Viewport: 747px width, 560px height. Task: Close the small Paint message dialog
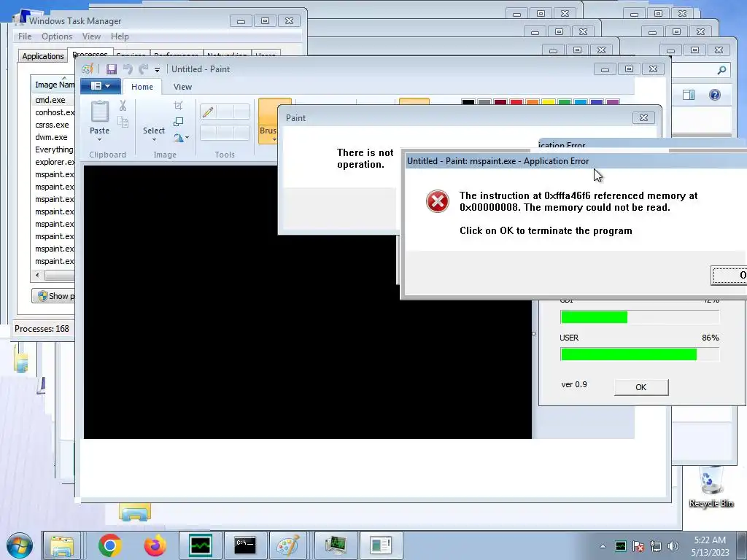tap(643, 117)
